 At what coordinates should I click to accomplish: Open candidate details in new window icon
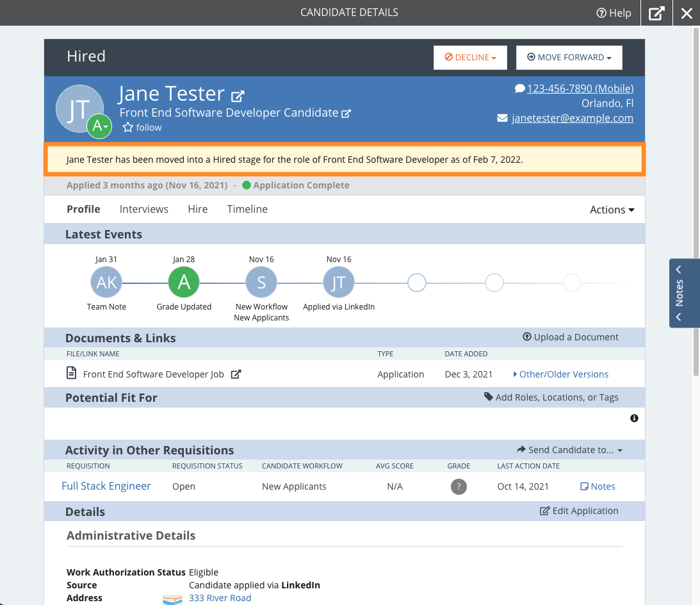pos(656,13)
